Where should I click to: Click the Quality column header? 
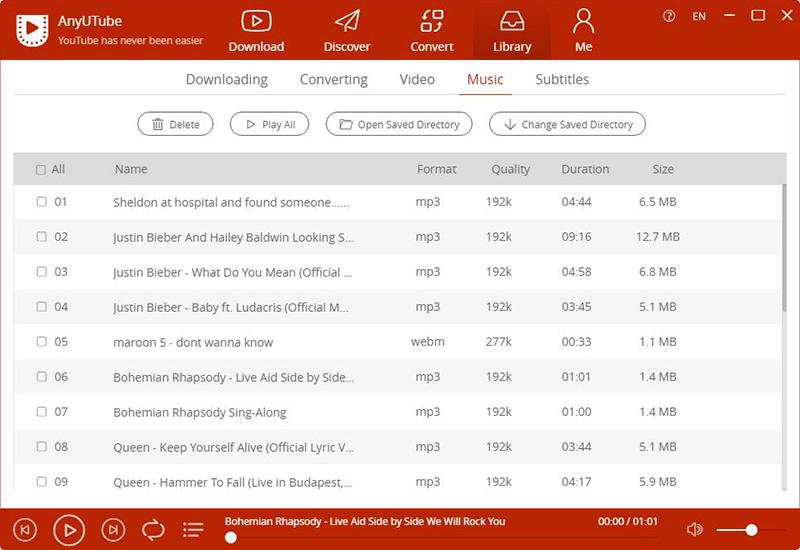click(510, 169)
